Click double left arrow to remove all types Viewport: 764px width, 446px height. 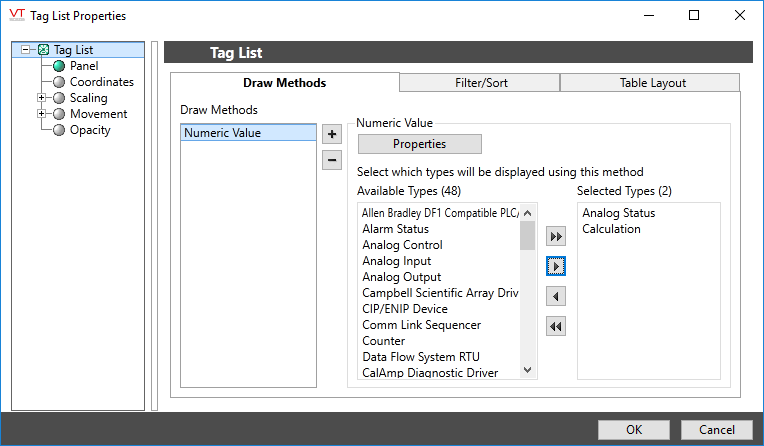click(557, 326)
